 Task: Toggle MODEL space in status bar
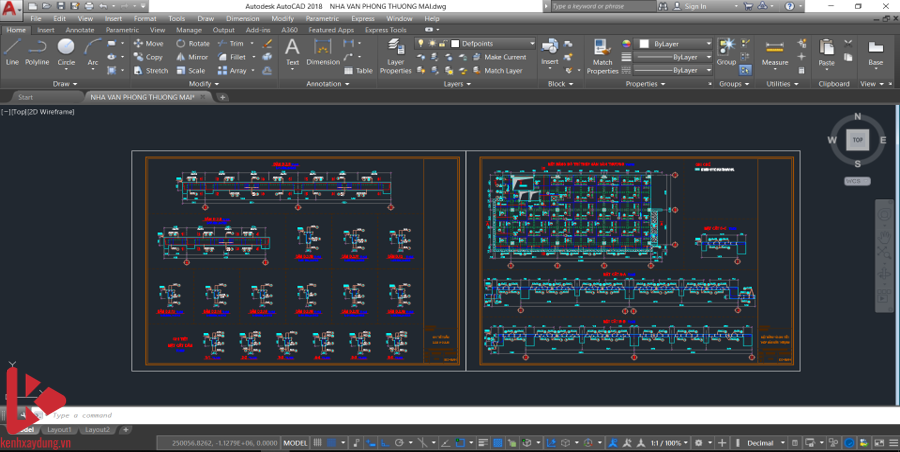click(x=295, y=442)
